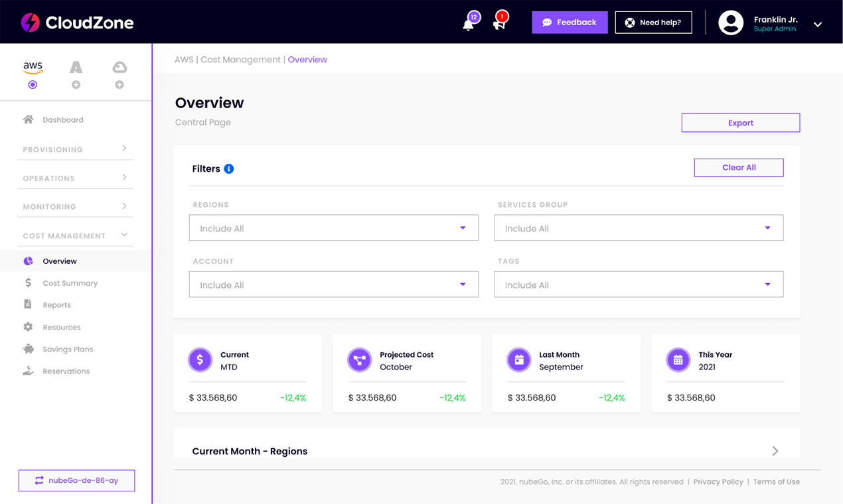The image size is (843, 504).
Task: Open notifications bell with 12 badge
Action: 469,23
